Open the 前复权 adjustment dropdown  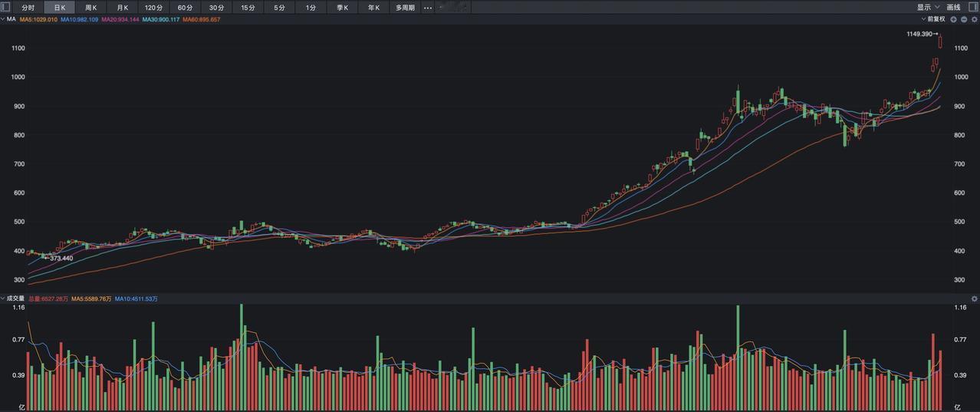click(933, 19)
